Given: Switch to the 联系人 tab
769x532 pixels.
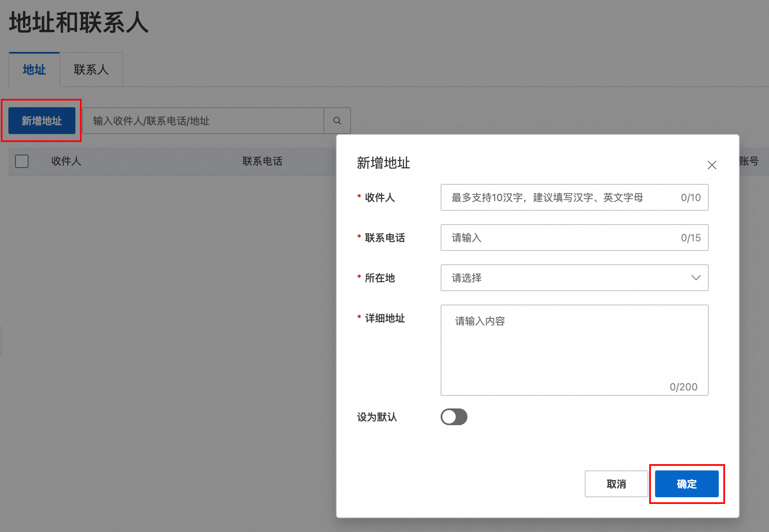Looking at the screenshot, I should point(91,70).
